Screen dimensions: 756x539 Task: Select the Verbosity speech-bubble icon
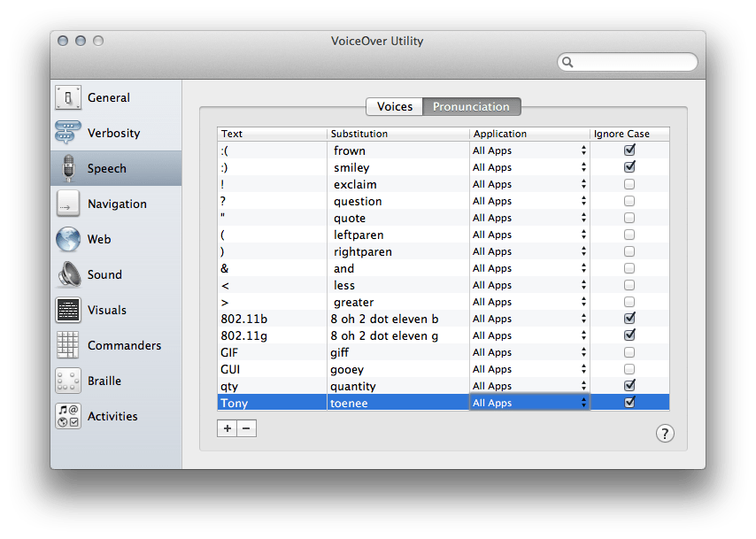(x=68, y=133)
